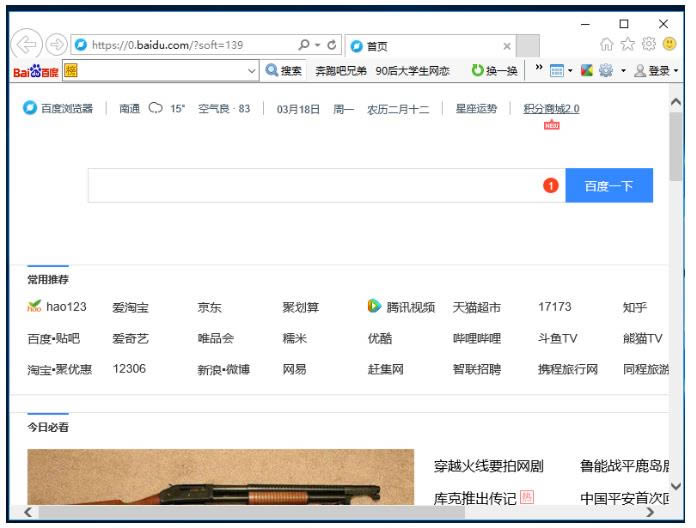Click the refresh icon in address bar

click(x=331, y=45)
